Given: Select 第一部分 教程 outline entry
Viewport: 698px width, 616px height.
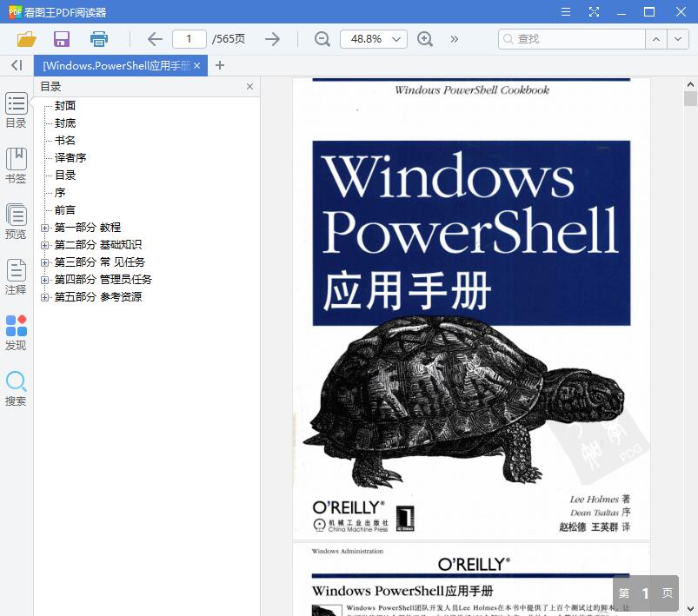Looking at the screenshot, I should pos(88,228).
